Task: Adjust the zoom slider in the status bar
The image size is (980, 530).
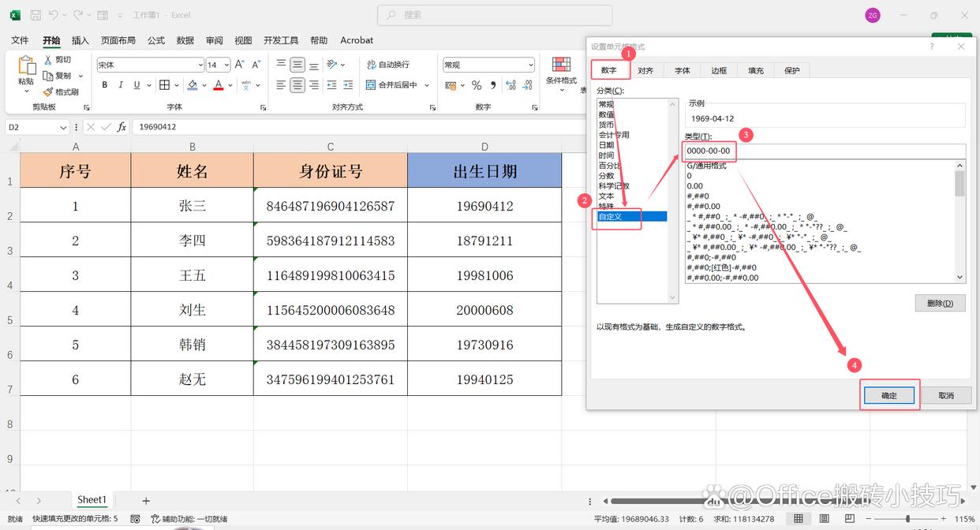Action: click(x=907, y=519)
